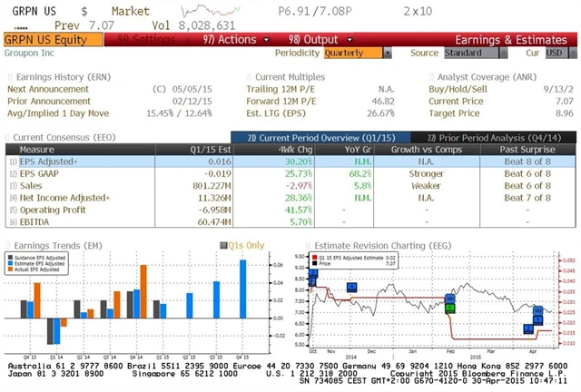The height and width of the screenshot is (392, 581).
Task: Click the Current Multiples section icon
Action: coord(249,77)
